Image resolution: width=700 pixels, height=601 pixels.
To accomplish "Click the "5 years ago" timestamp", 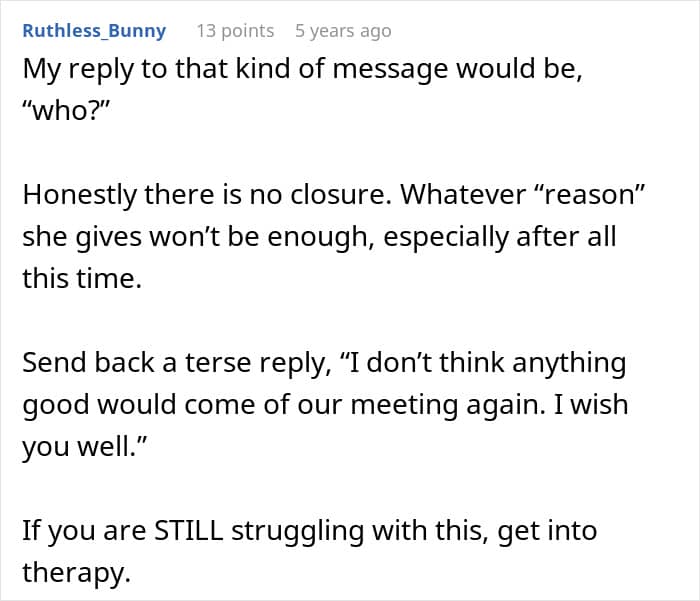I will point(343,30).
